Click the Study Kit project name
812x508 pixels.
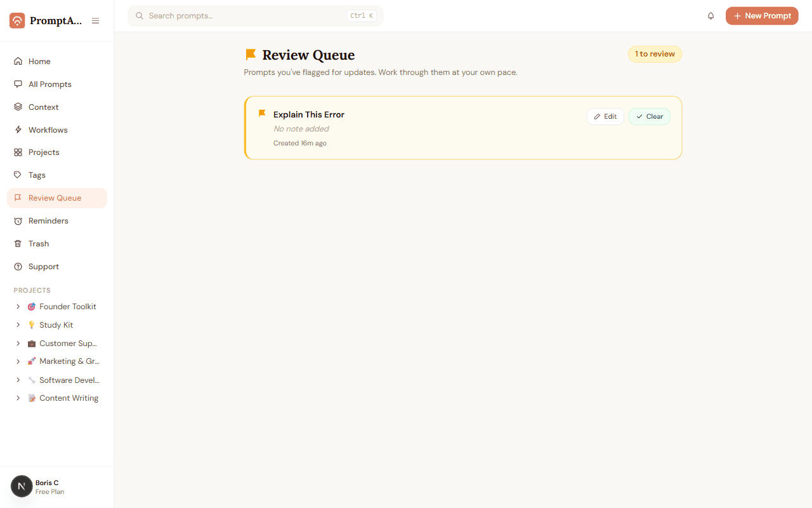56,325
